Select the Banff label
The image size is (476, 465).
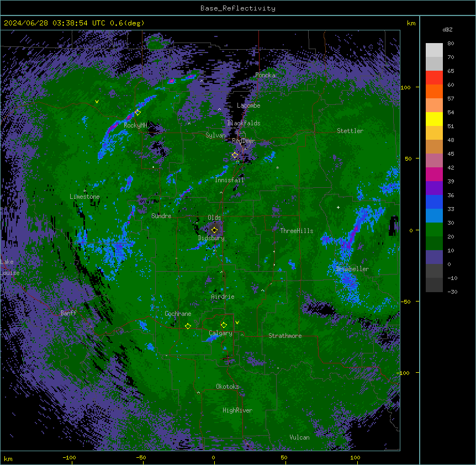coord(68,313)
